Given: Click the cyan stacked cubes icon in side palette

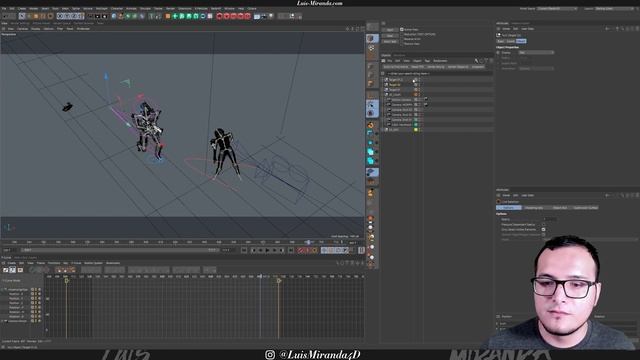Looking at the screenshot, I should [371, 152].
